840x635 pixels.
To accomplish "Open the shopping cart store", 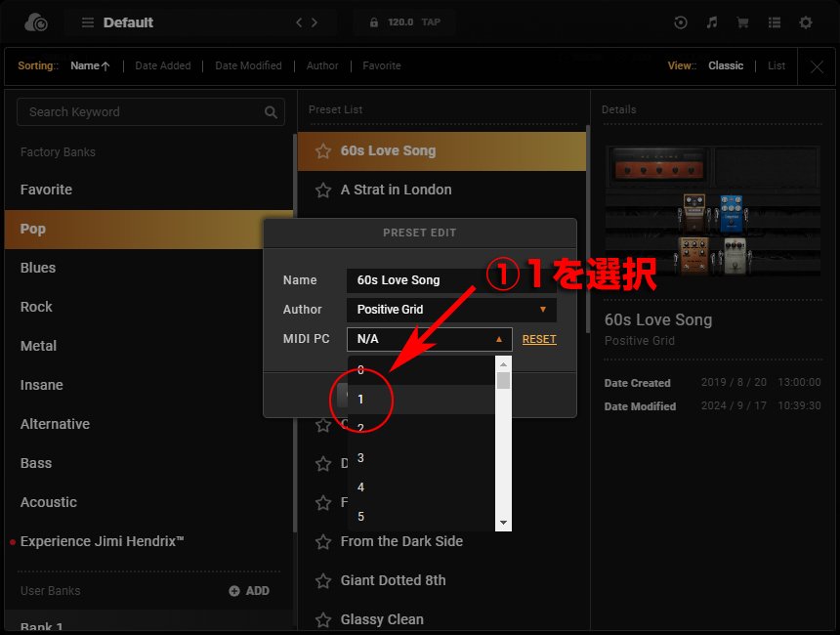I will (742, 22).
